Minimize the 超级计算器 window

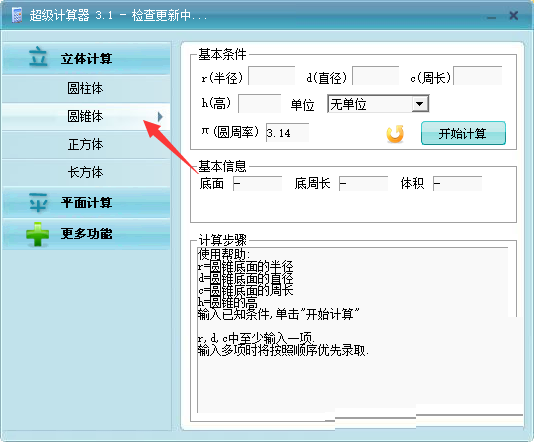coord(491,17)
